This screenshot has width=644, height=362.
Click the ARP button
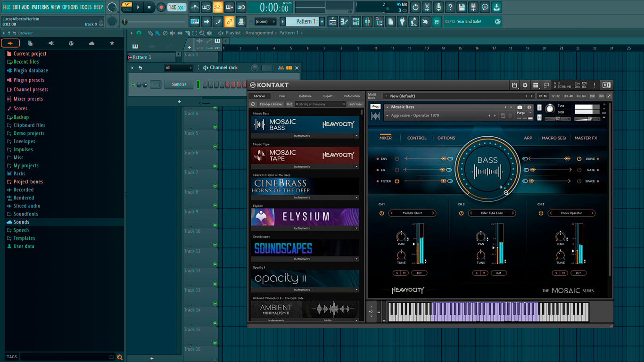528,138
